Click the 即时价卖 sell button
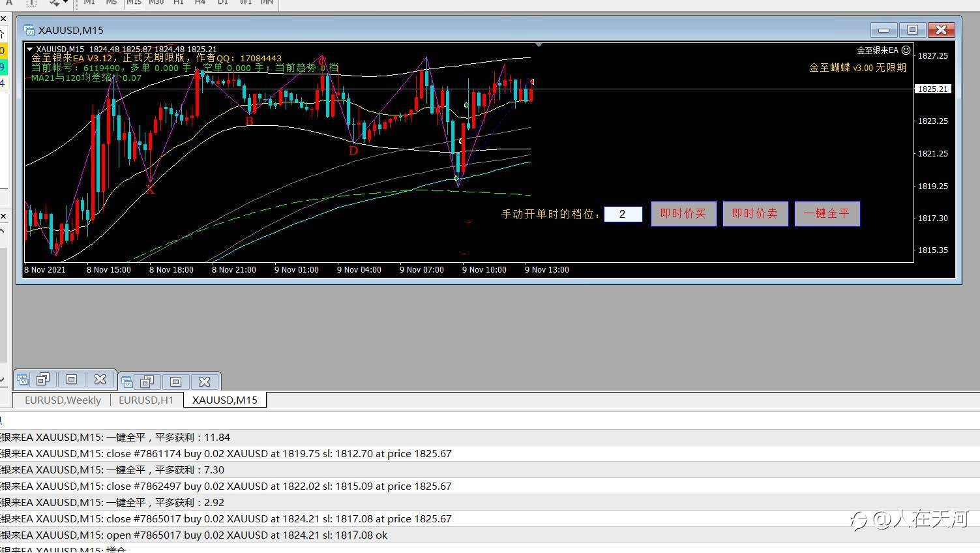 (755, 214)
